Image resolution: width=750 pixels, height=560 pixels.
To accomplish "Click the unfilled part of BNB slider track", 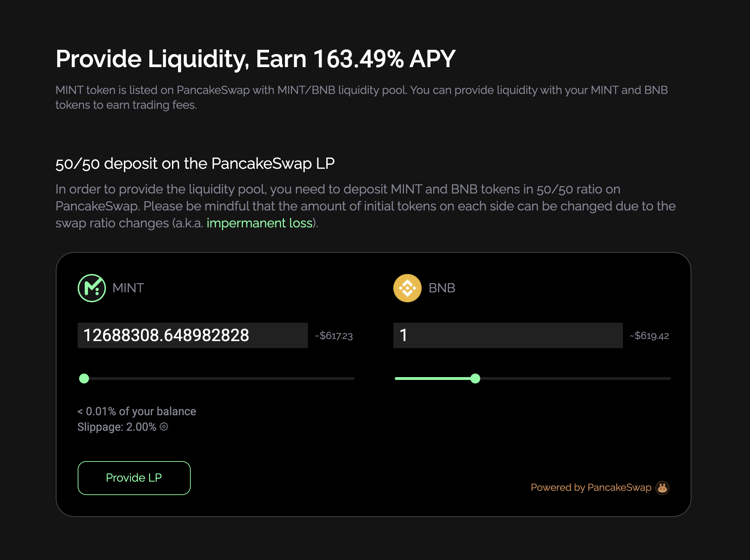I will click(576, 379).
